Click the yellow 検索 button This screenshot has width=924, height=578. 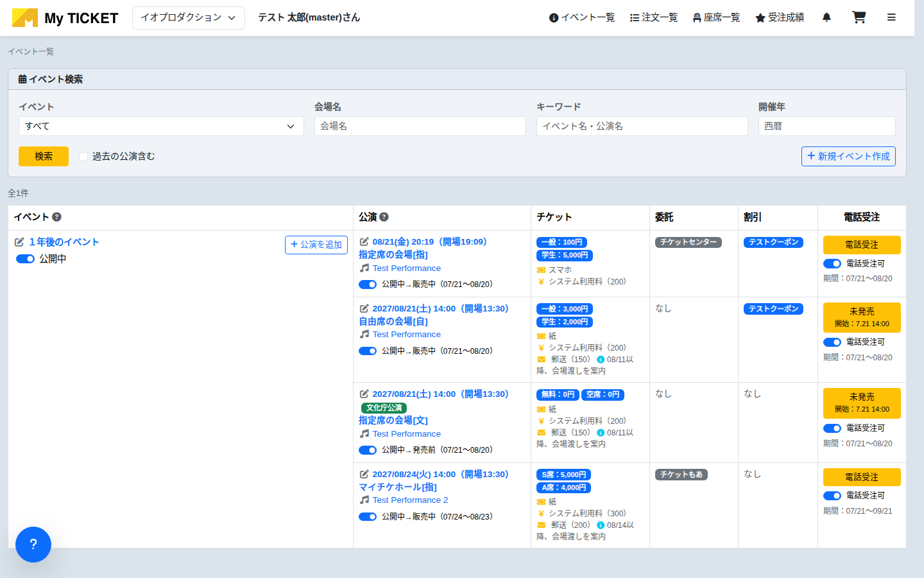point(44,156)
